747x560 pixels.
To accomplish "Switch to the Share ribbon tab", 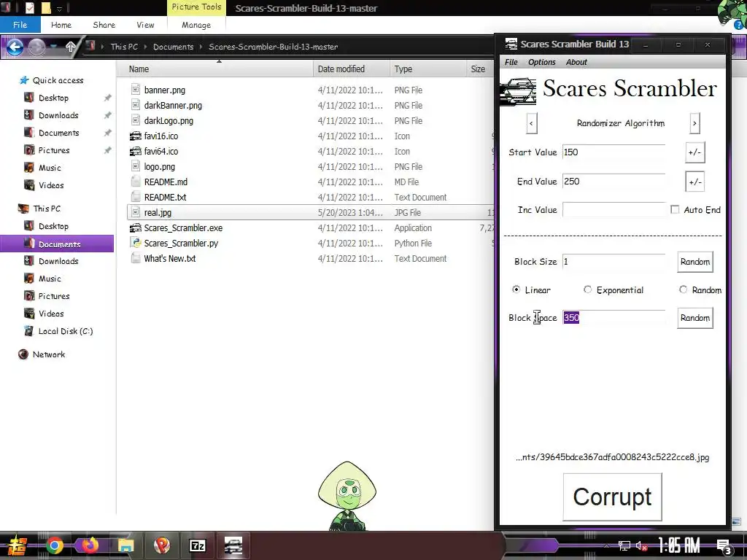I will tap(104, 25).
